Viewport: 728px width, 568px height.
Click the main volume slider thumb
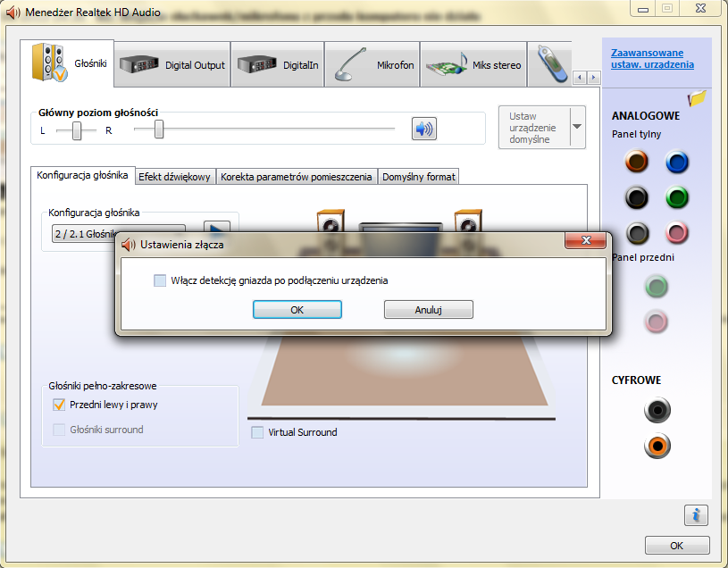point(159,129)
